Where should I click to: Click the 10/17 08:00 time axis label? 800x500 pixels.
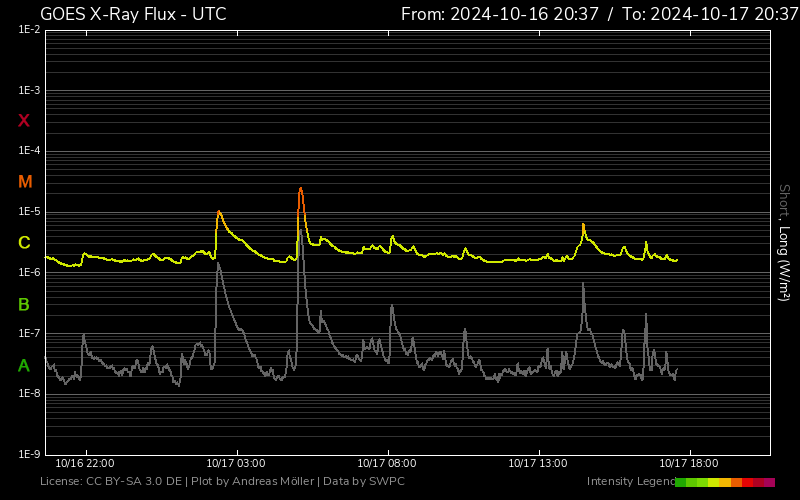[387, 463]
